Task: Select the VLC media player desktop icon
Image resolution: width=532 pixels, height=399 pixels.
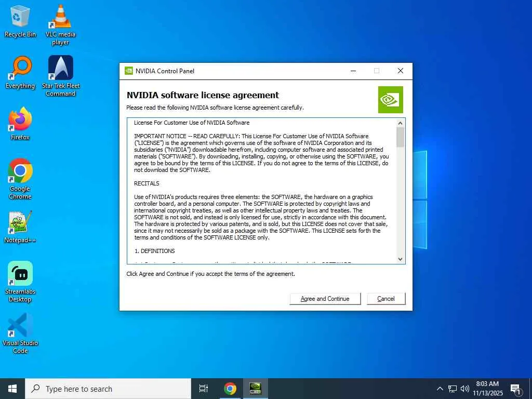Action: click(x=60, y=25)
